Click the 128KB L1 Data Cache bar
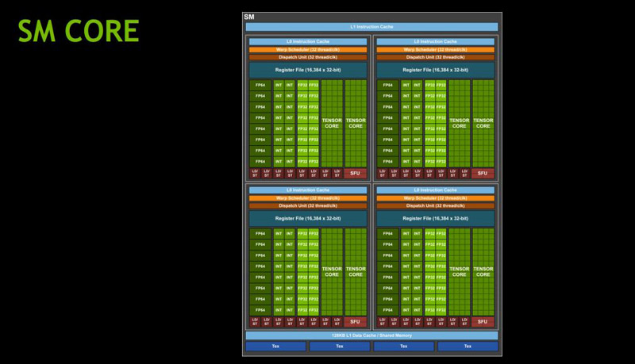The image size is (635, 364). click(371, 335)
